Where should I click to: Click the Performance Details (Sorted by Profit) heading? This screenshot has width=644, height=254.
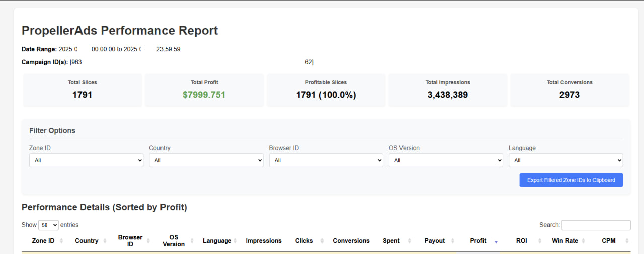point(104,207)
